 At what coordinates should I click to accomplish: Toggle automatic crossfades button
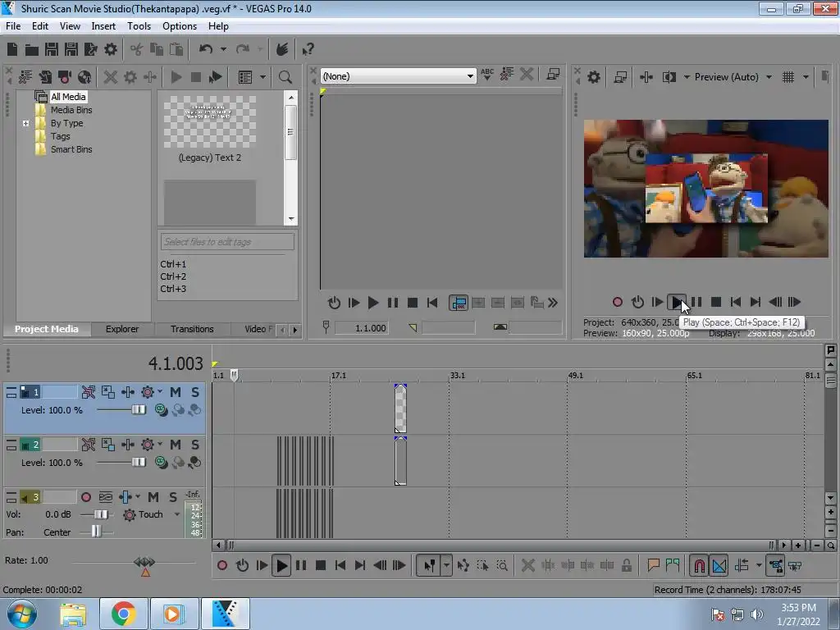point(719,565)
